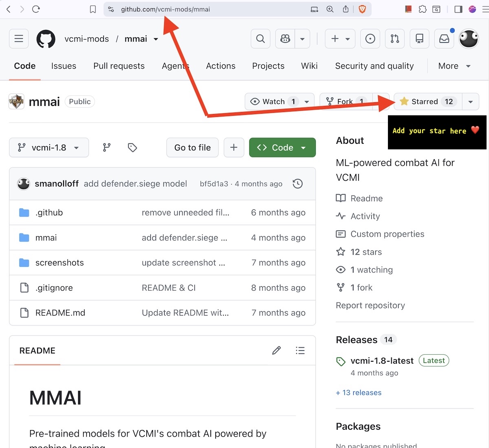Expand the More navigation dropdown
Screen dimensions: 489x448
click(454, 66)
